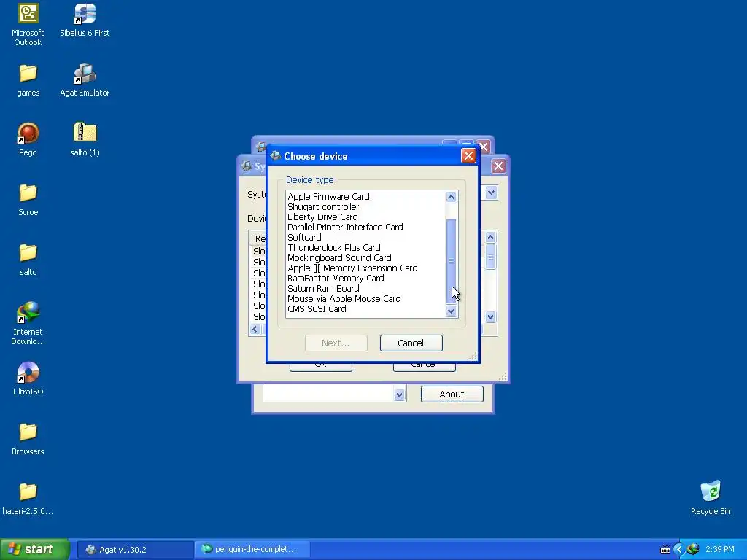
Task: Click the Internet Download Manager tray icon
Action: point(693,549)
